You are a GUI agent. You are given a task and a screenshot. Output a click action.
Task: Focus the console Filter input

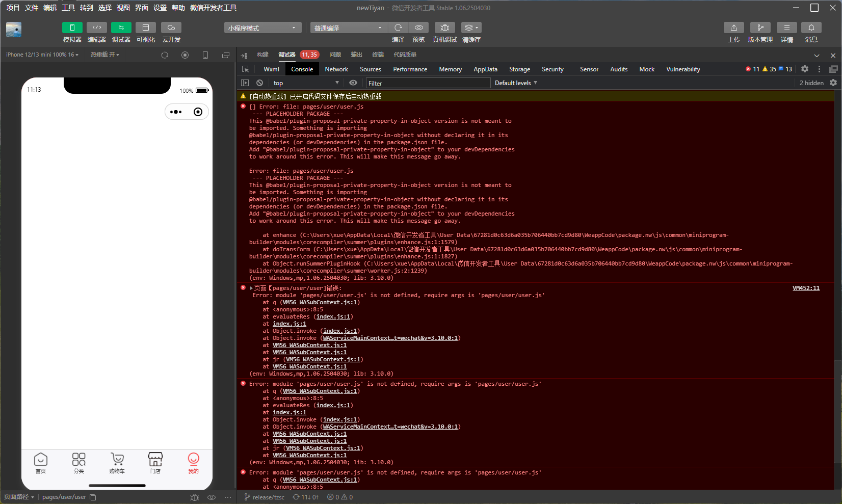[428, 83]
